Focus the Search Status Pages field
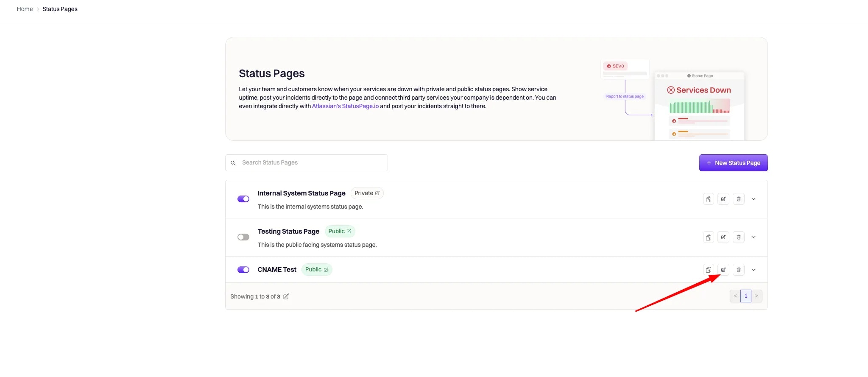 [307, 163]
